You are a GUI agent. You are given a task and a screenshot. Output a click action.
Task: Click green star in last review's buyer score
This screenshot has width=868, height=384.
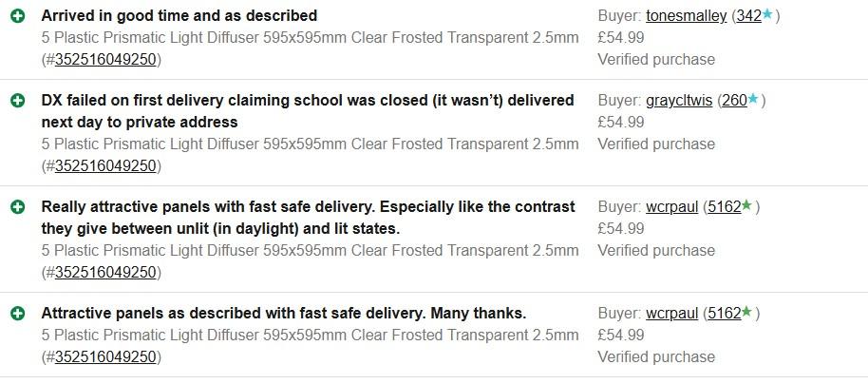coord(747,313)
